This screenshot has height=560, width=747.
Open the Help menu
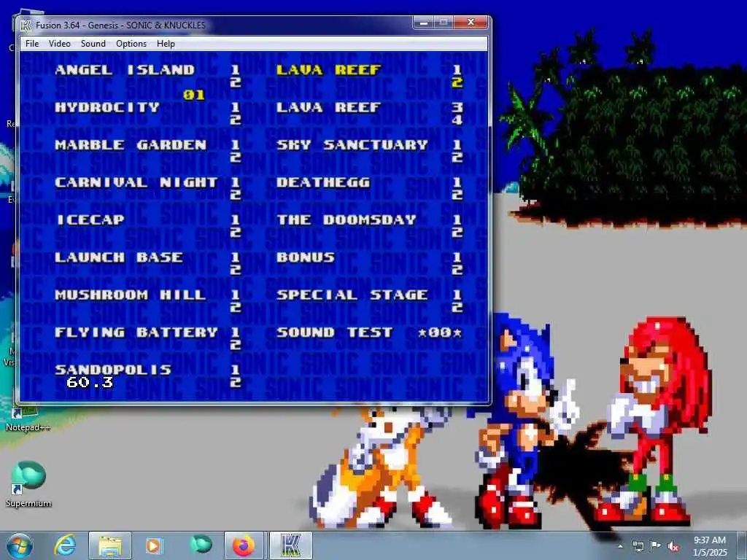(x=166, y=43)
